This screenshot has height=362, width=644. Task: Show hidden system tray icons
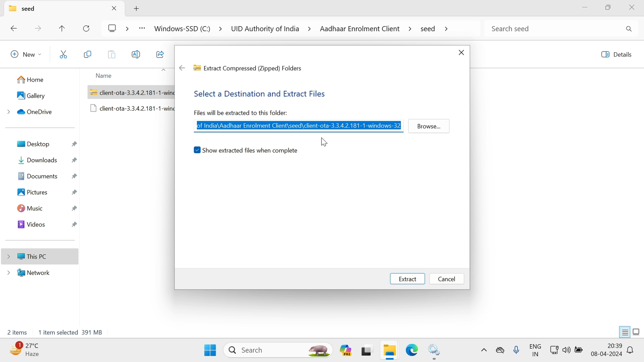tap(484, 350)
